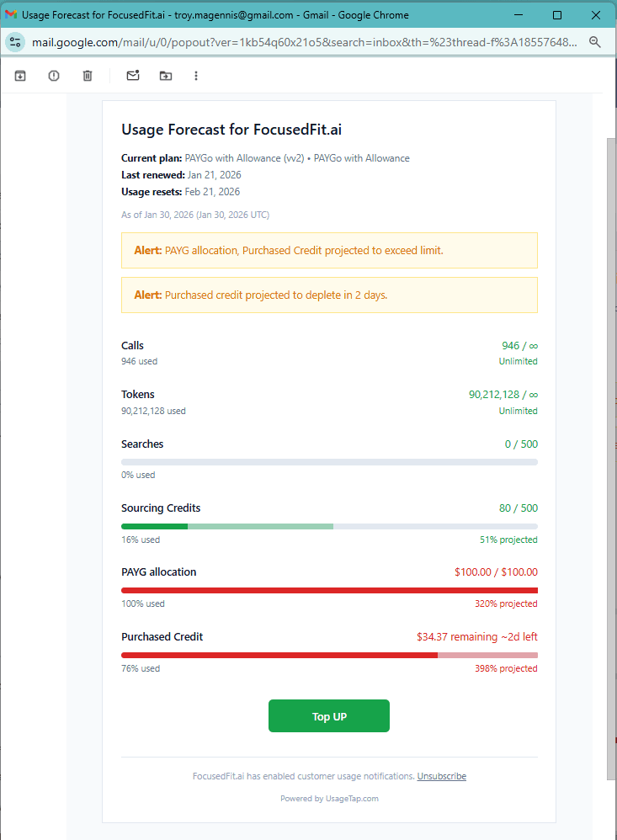Open the Unsubscribe link
The width and height of the screenshot is (617, 840).
coord(441,775)
